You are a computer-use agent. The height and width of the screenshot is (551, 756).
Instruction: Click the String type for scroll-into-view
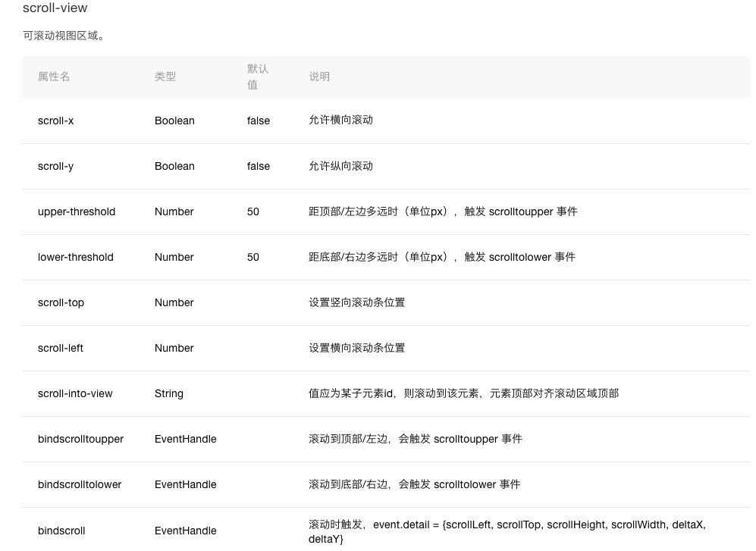point(169,393)
